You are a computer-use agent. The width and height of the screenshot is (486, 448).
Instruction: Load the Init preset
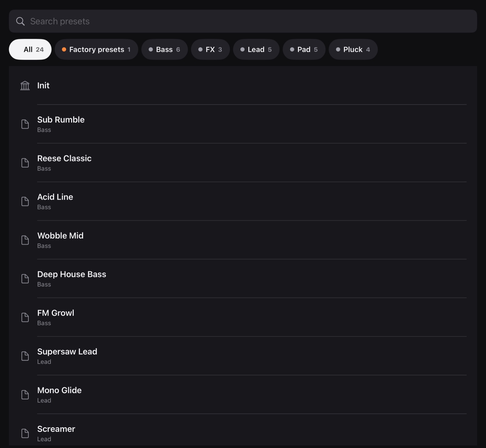tap(243, 85)
